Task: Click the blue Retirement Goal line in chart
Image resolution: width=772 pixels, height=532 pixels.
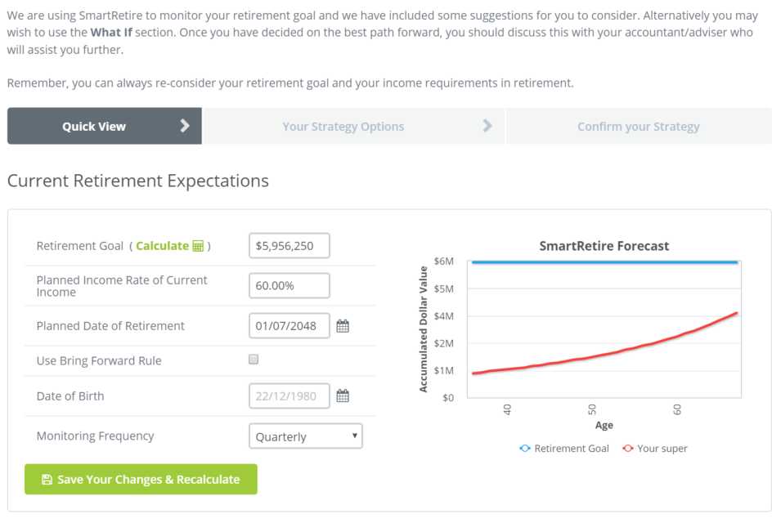Action: tap(605, 262)
